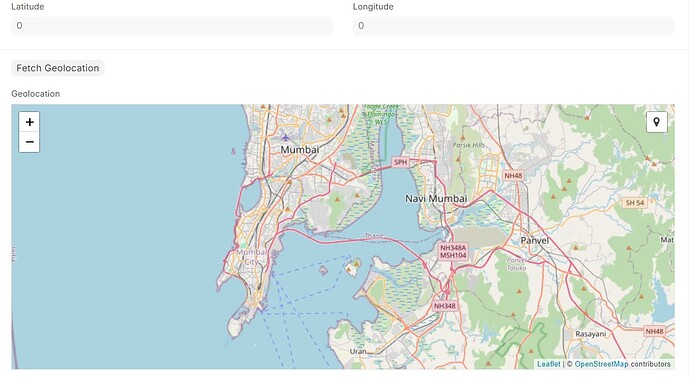This screenshot has width=690, height=377.
Task: Click the Panvel label on the map
Action: 535,241
